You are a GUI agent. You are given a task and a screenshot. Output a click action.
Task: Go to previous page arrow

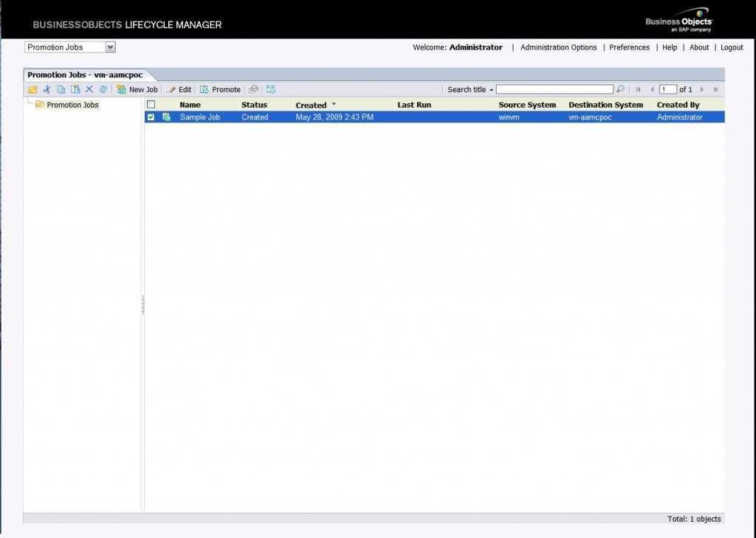click(653, 90)
